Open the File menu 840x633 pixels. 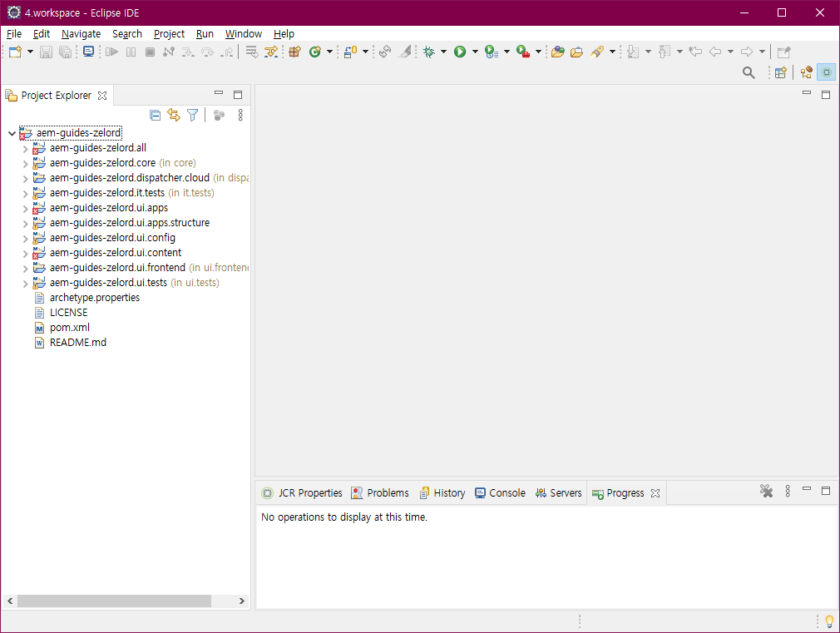(x=14, y=34)
